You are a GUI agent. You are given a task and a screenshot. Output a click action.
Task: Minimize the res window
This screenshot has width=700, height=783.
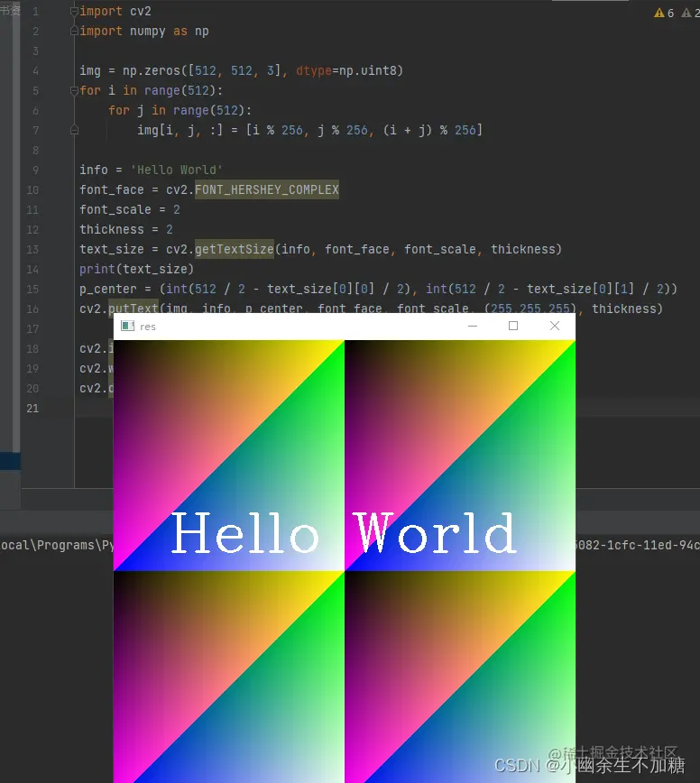(x=473, y=326)
